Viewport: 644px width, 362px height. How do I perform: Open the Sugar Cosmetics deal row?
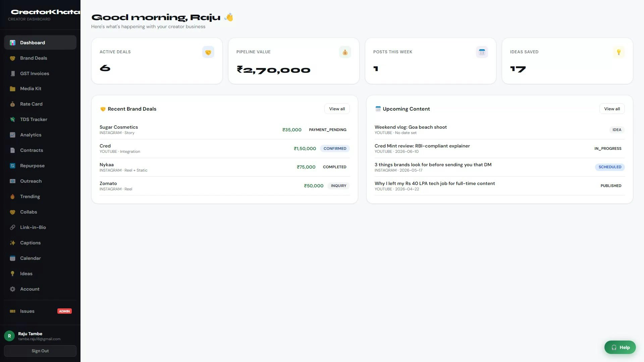(225, 130)
